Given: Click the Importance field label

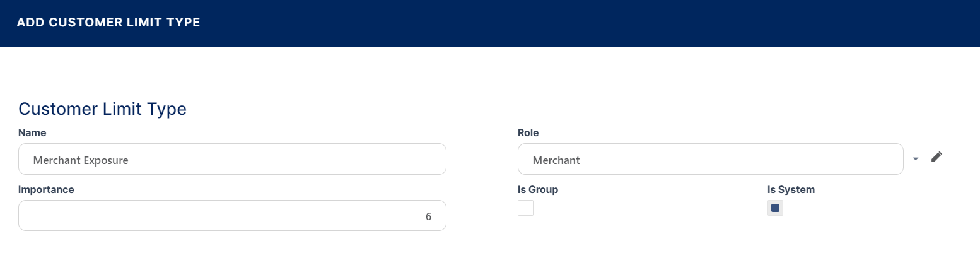Looking at the screenshot, I should [x=46, y=189].
